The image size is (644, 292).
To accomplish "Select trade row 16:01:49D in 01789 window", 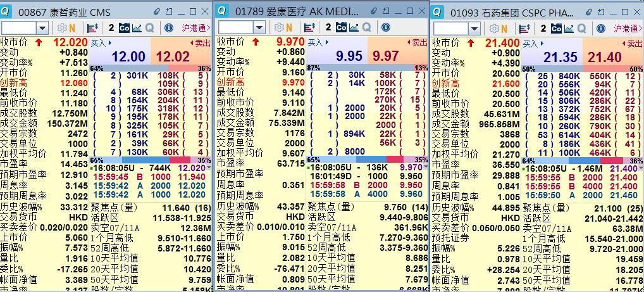I will tap(367, 177).
